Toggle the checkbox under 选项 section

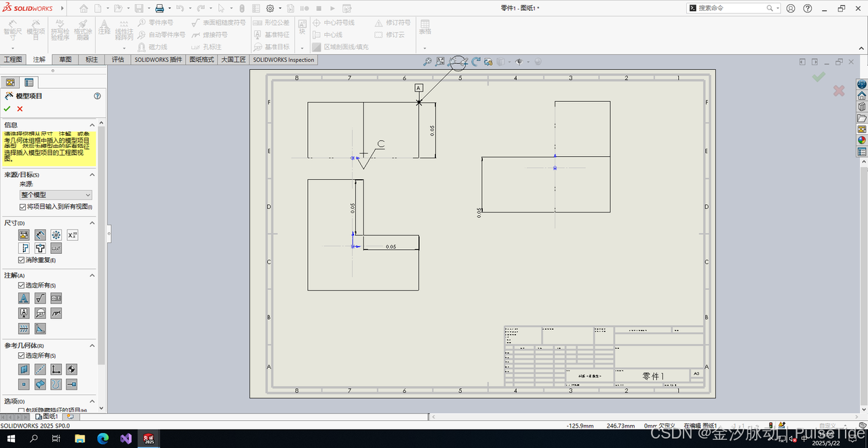[22, 410]
